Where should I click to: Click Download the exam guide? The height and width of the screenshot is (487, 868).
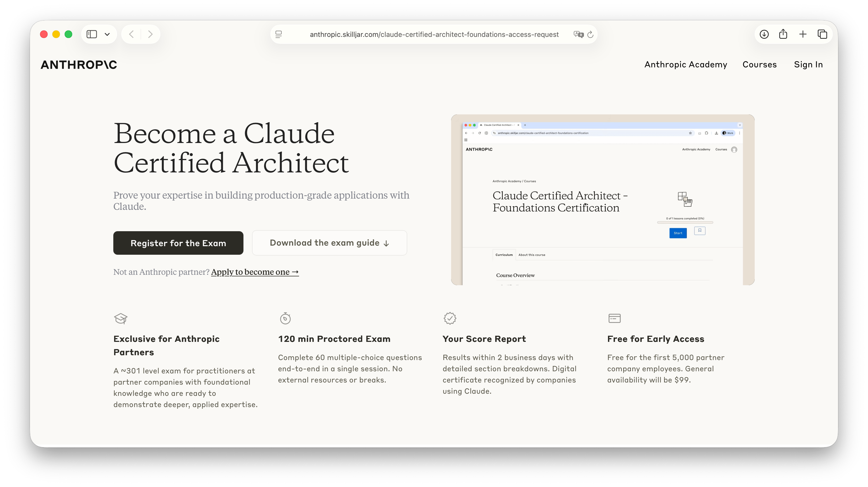(329, 243)
